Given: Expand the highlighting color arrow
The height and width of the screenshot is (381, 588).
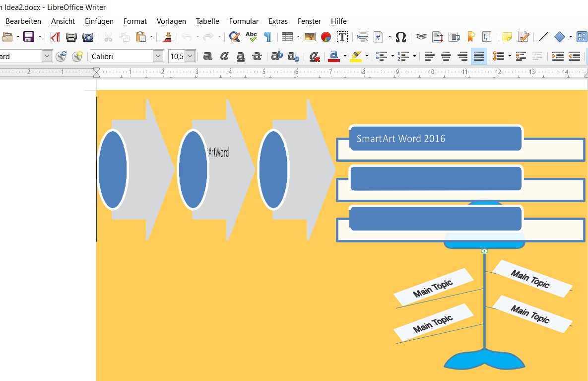Looking at the screenshot, I should (367, 56).
